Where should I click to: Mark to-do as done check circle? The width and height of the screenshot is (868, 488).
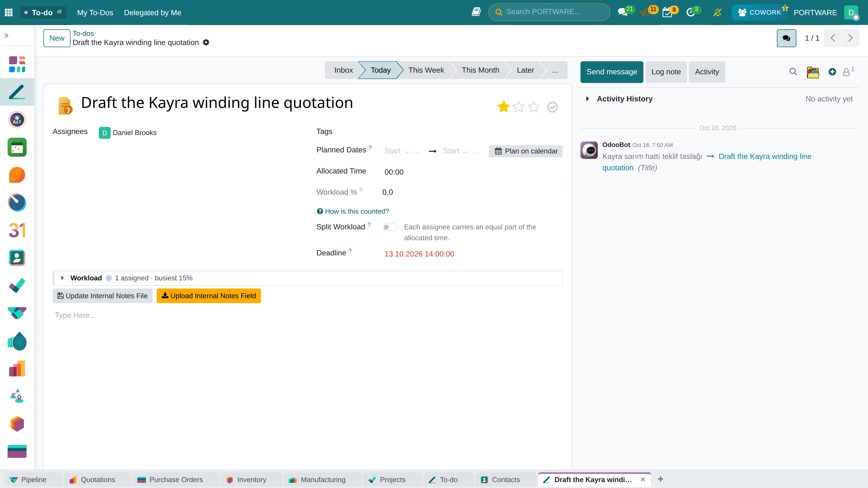[552, 107]
